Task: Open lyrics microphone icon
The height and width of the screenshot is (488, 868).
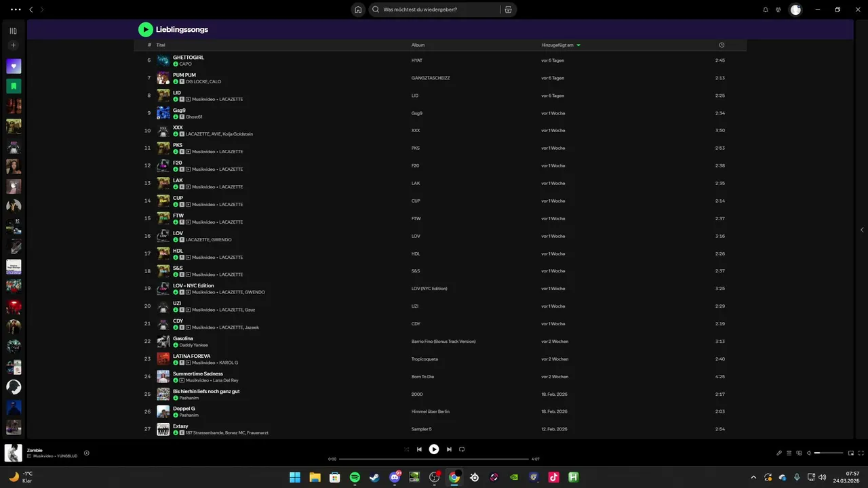Action: click(x=779, y=453)
